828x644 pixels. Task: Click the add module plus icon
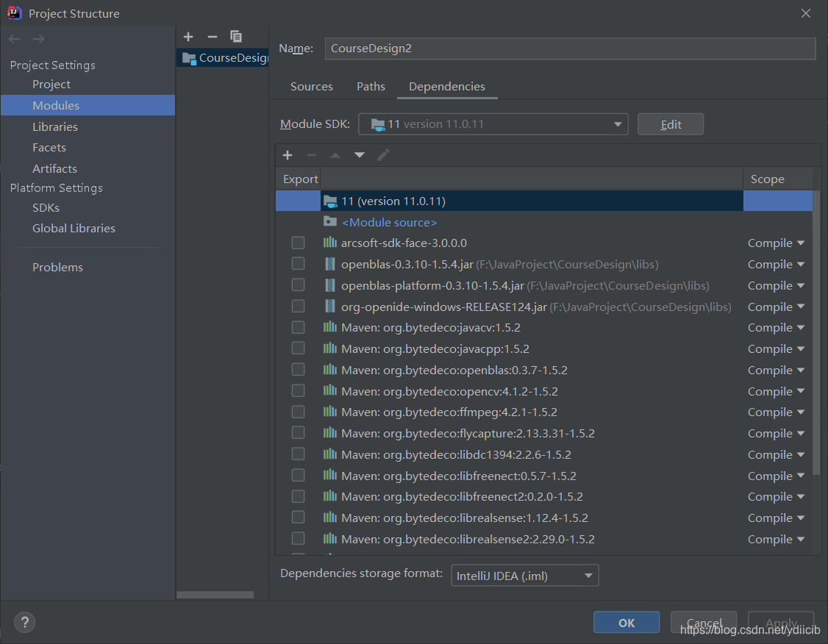[188, 37]
